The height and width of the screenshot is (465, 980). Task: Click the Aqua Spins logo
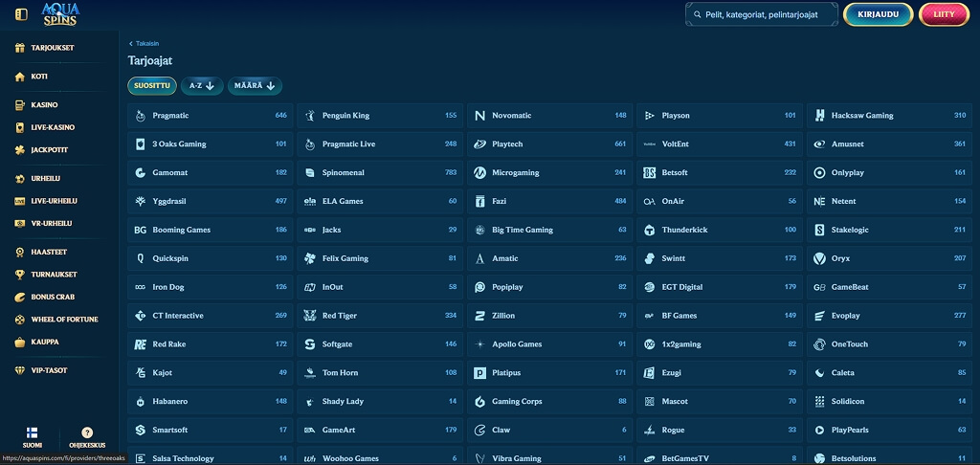(60, 13)
